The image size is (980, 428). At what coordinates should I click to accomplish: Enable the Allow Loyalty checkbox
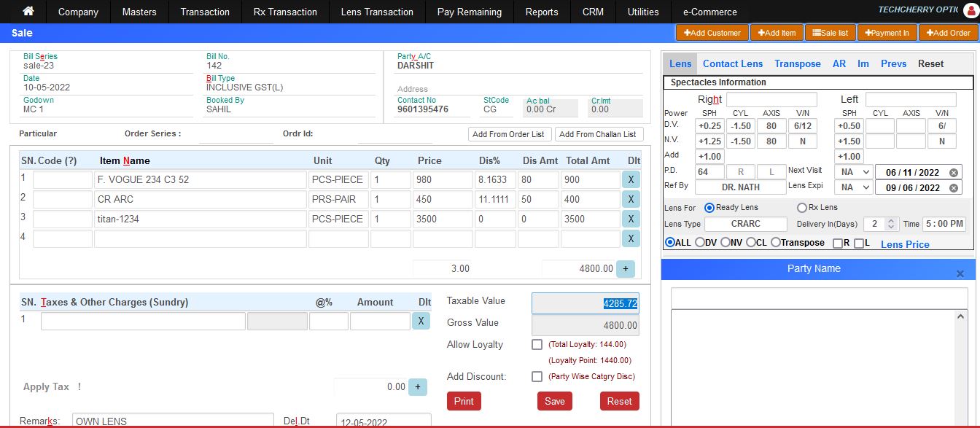pos(537,344)
